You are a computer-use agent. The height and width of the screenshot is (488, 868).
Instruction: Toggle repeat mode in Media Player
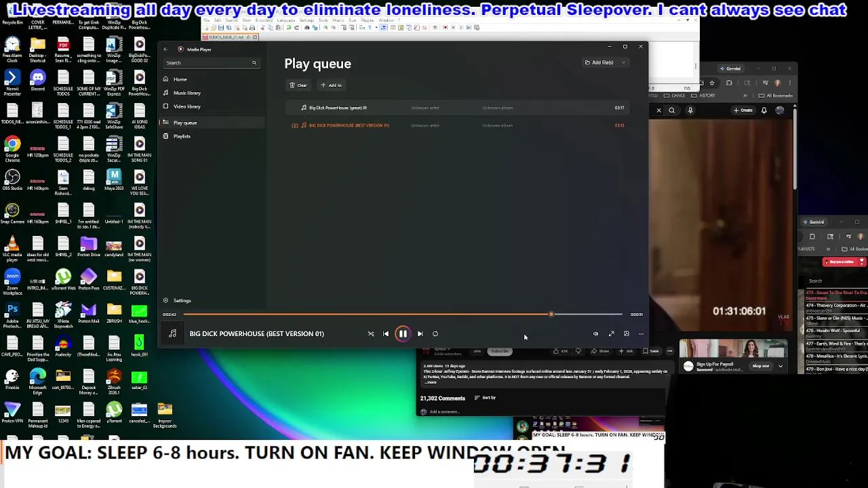pyautogui.click(x=435, y=333)
